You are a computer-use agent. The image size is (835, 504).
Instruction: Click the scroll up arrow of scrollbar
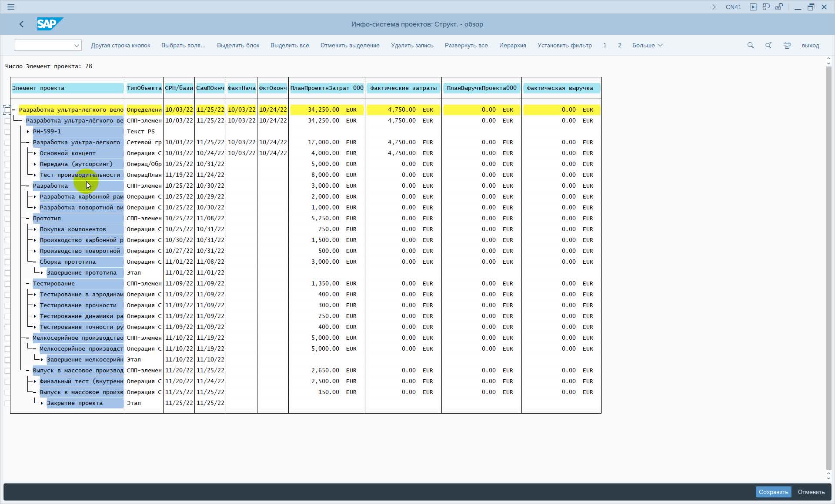pyautogui.click(x=828, y=59)
